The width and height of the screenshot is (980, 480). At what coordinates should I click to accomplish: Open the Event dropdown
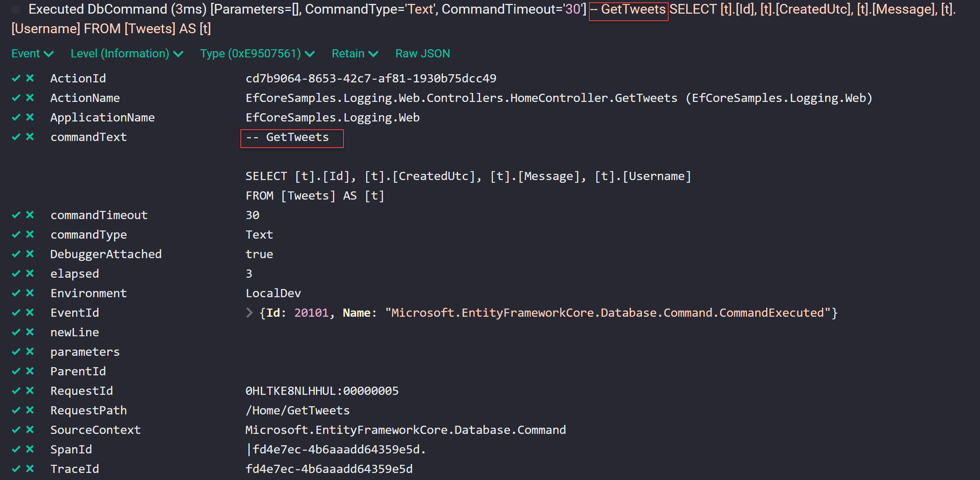pos(32,54)
